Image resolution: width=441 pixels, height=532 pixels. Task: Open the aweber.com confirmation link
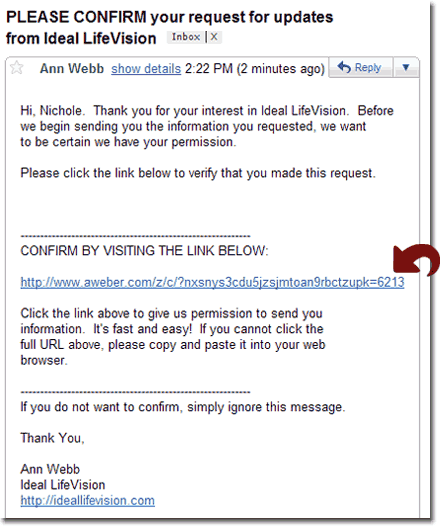[212, 282]
